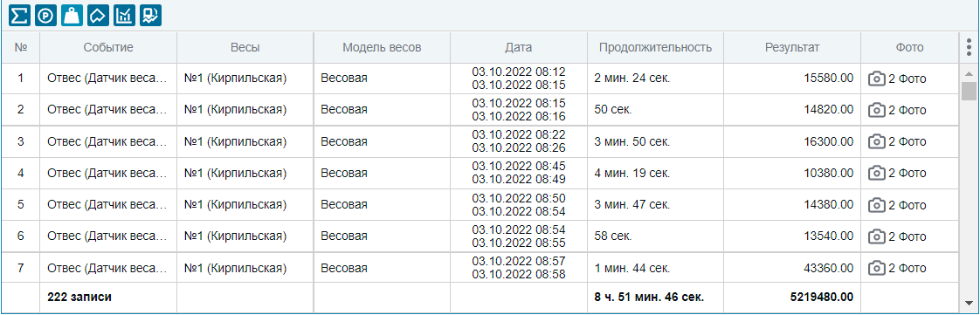980x315 pixels.
Task: Sort by the Модель весов column header
Action: tap(382, 47)
